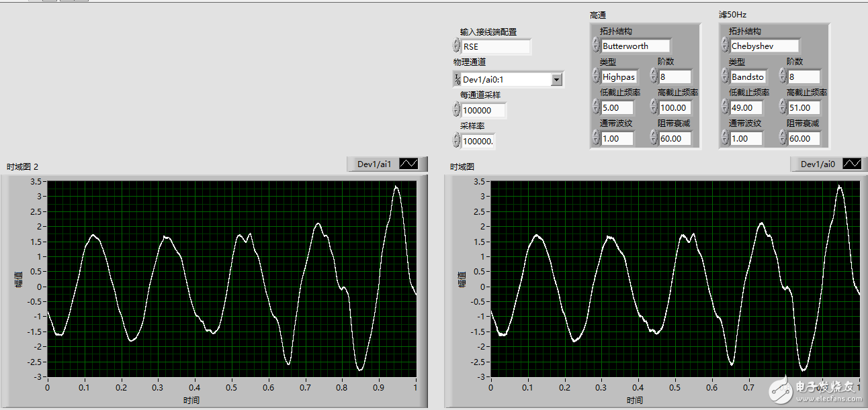This screenshot has height=410, width=868.
Task: Open the Bandstop filter type selector
Action: coord(747,76)
